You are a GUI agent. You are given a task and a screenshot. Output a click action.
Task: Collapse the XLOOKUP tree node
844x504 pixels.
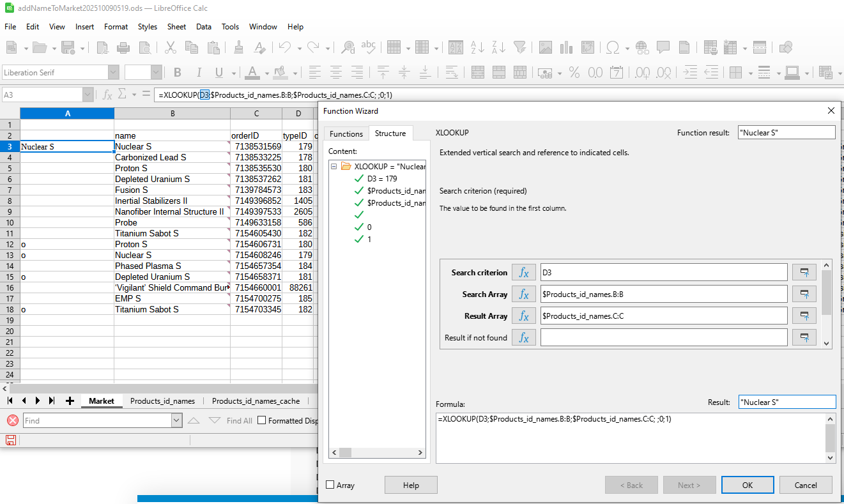click(x=334, y=166)
